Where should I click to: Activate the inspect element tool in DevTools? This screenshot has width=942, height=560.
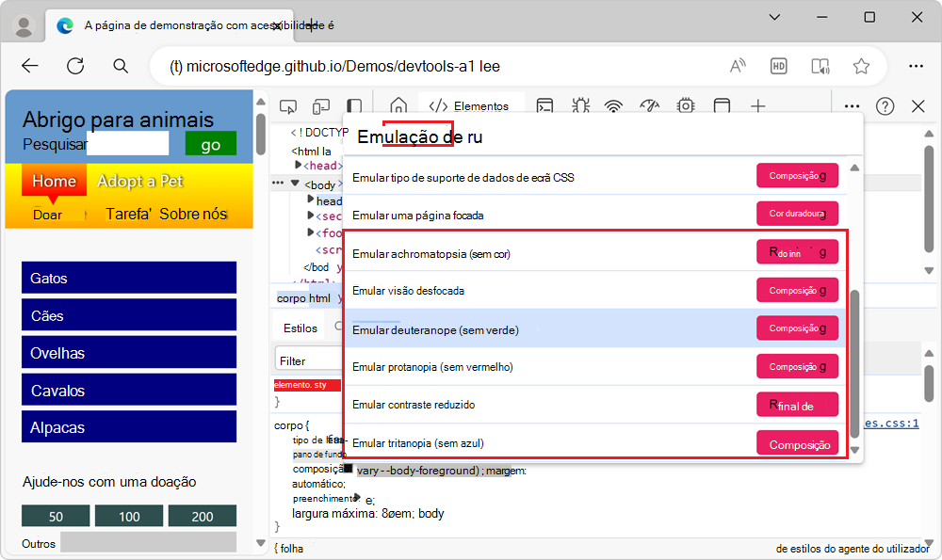pyautogui.click(x=288, y=107)
